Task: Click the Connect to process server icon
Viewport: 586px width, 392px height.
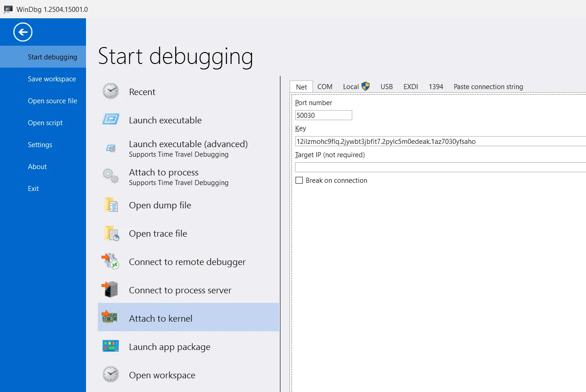Action: 110,290
